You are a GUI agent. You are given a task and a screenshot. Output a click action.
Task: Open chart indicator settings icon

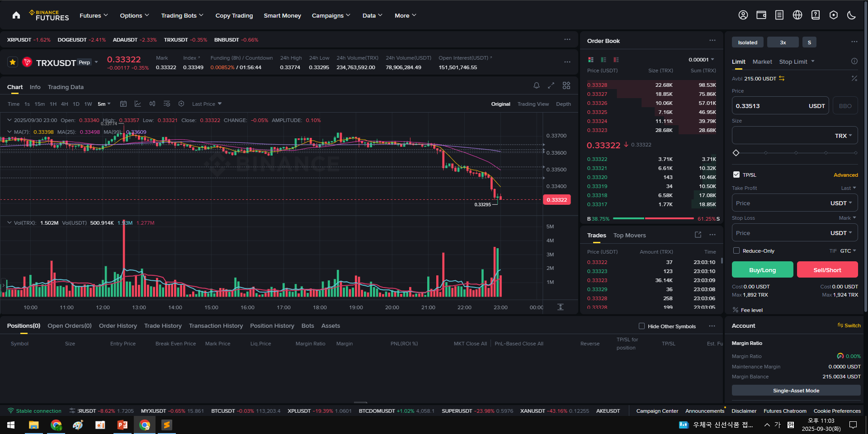[x=167, y=104]
